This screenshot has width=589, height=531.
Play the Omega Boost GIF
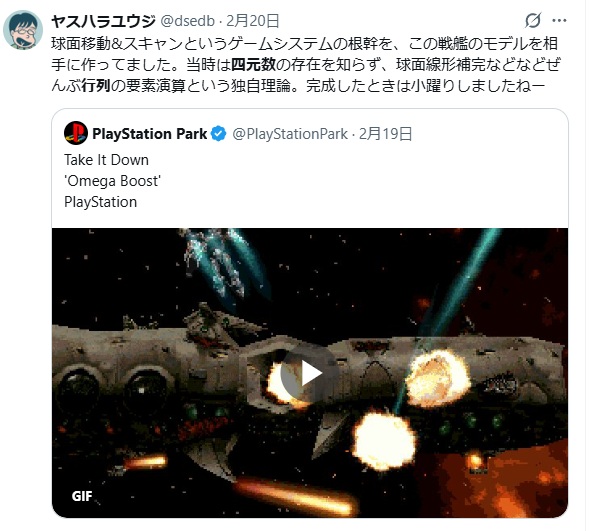click(x=309, y=374)
